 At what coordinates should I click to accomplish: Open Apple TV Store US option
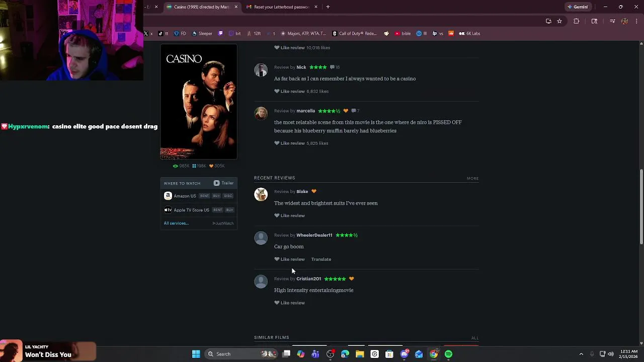coord(186,210)
